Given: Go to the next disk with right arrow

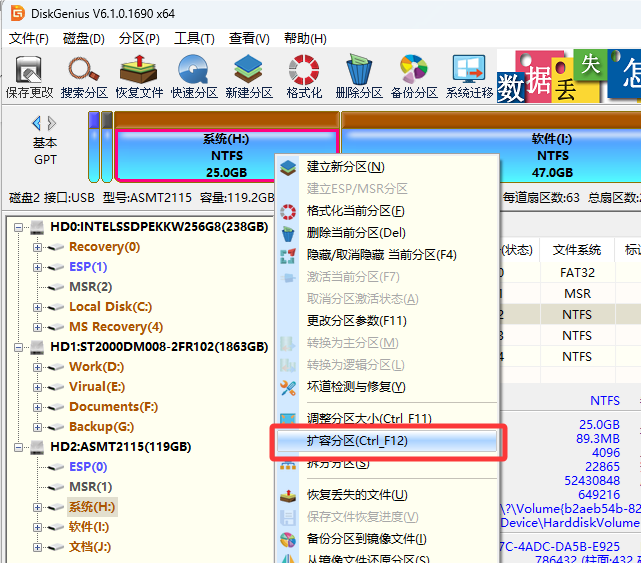Looking at the screenshot, I should pos(52,123).
